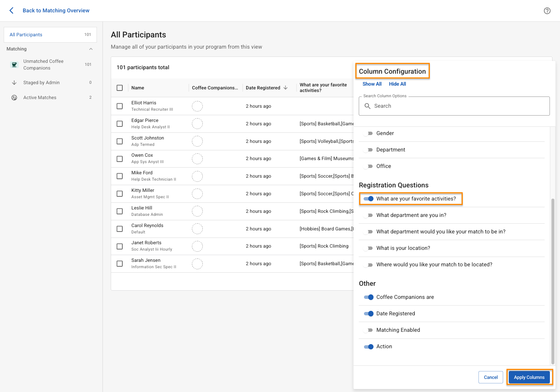Enable the Gender column toggle
The height and width of the screenshot is (392, 560).
[368, 134]
